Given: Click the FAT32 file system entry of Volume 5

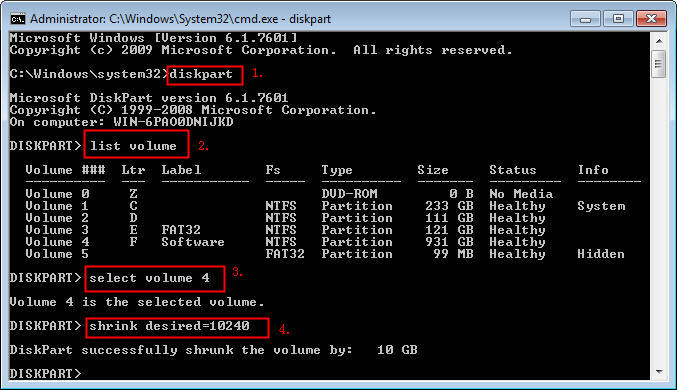Looking at the screenshot, I should click(285, 254).
